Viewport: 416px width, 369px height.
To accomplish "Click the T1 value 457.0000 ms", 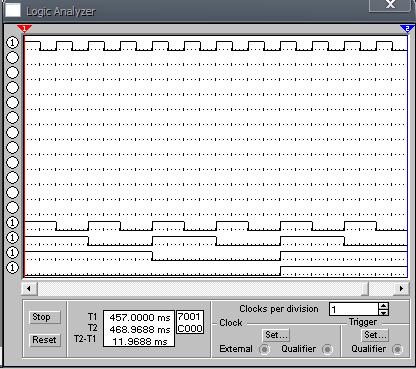I will pyautogui.click(x=140, y=318).
